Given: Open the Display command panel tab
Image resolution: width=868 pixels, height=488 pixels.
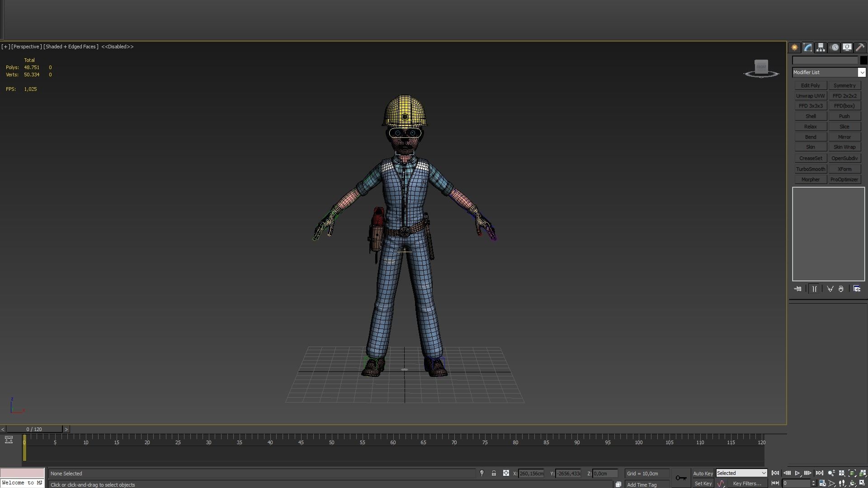Looking at the screenshot, I should [847, 47].
